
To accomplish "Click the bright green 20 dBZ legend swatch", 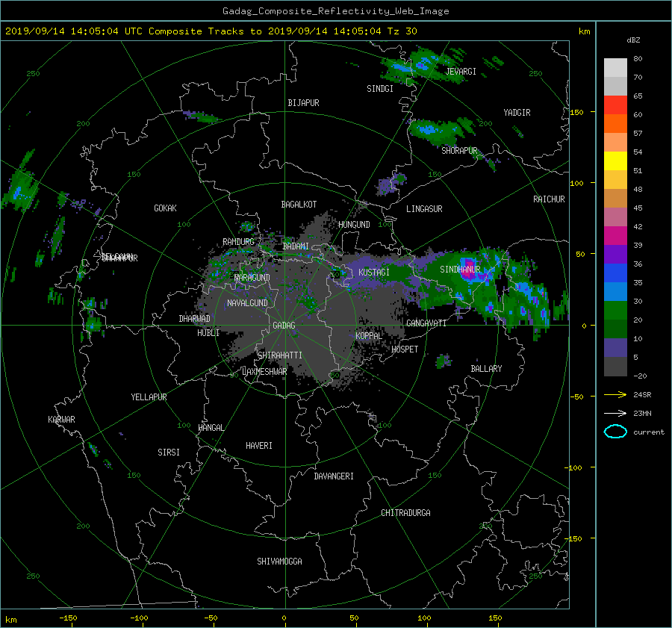I will point(615,311).
